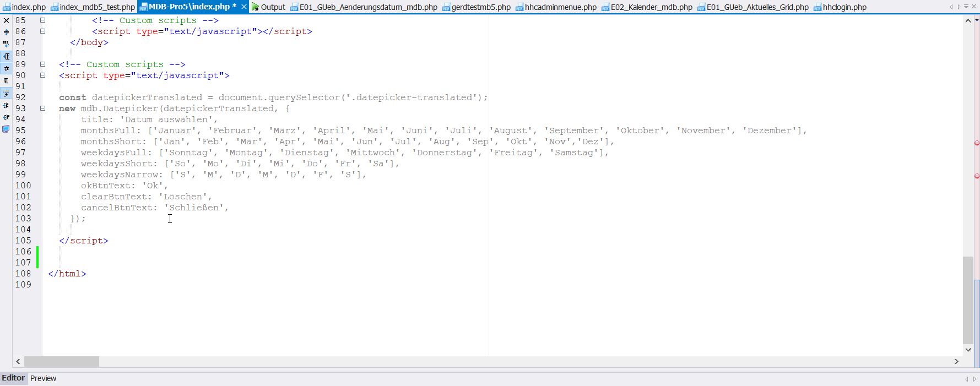Toggle the word wrap sidebar icon

tap(6, 44)
